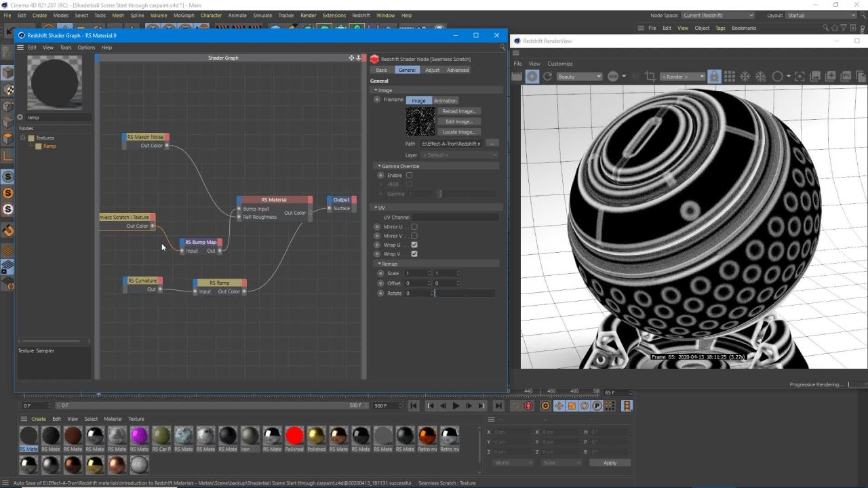
Task: Click the record keyframe button
Action: tap(528, 406)
